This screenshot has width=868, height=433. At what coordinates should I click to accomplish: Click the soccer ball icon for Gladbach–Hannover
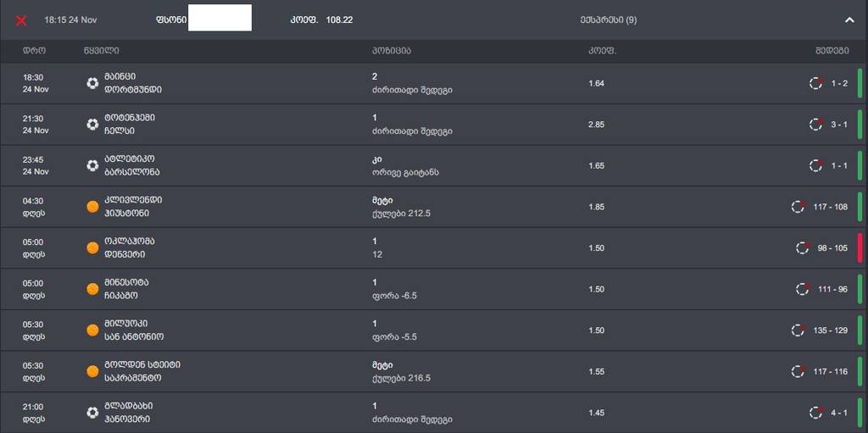tap(92, 413)
